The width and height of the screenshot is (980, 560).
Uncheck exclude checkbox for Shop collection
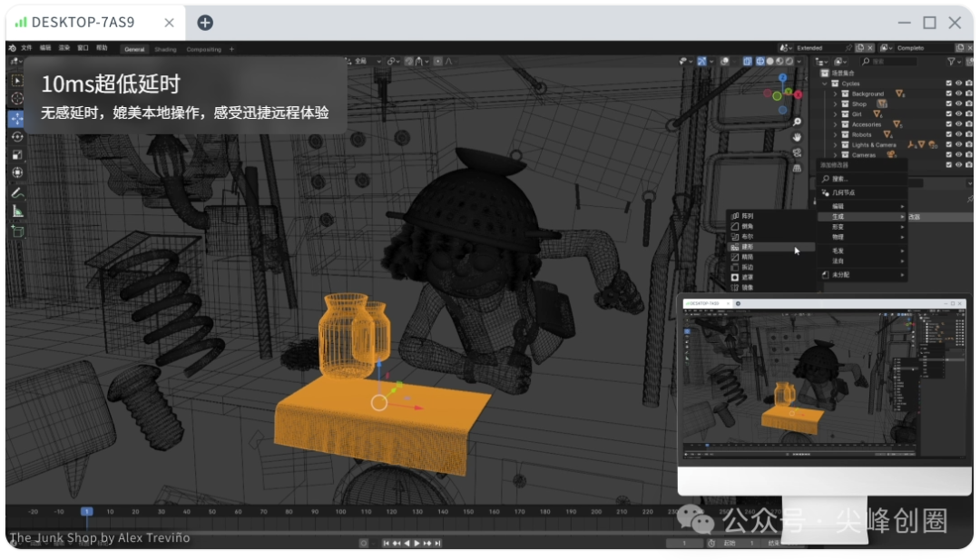pos(949,103)
